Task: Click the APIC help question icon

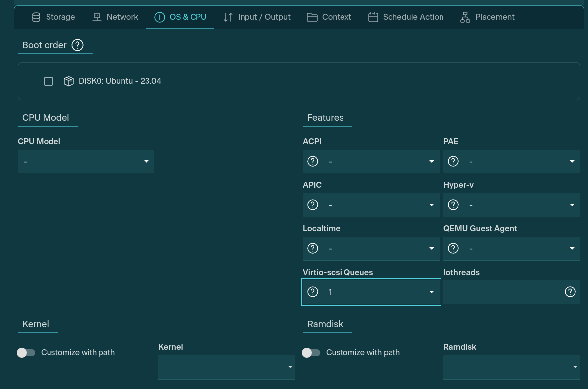Action: coord(313,205)
